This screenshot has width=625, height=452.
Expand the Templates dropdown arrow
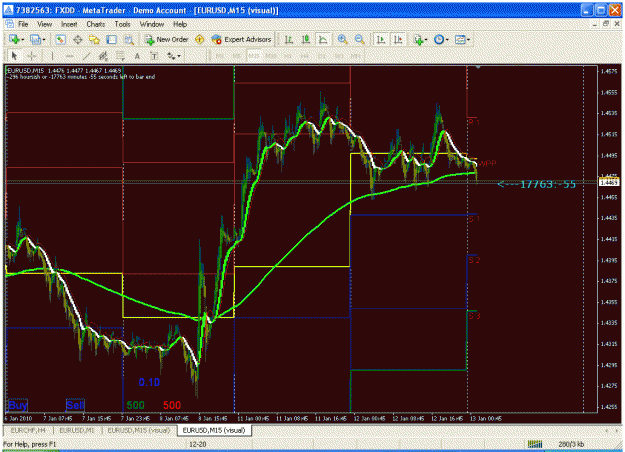468,40
